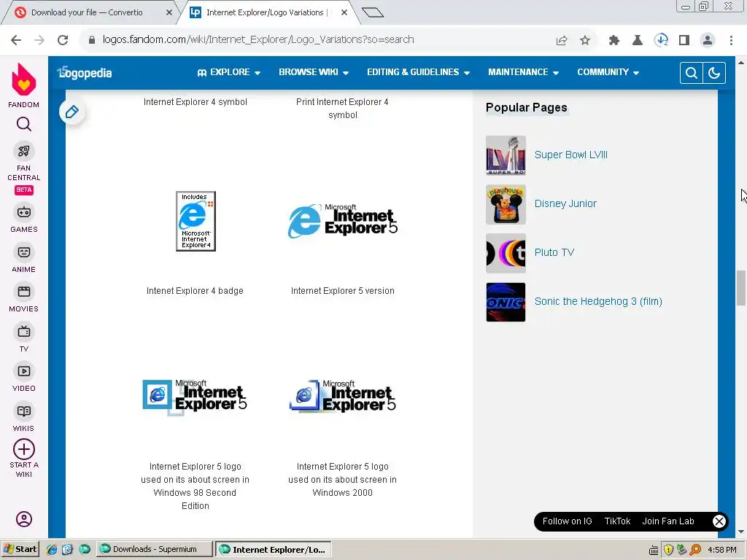Open the Disney Junior link

565,204
